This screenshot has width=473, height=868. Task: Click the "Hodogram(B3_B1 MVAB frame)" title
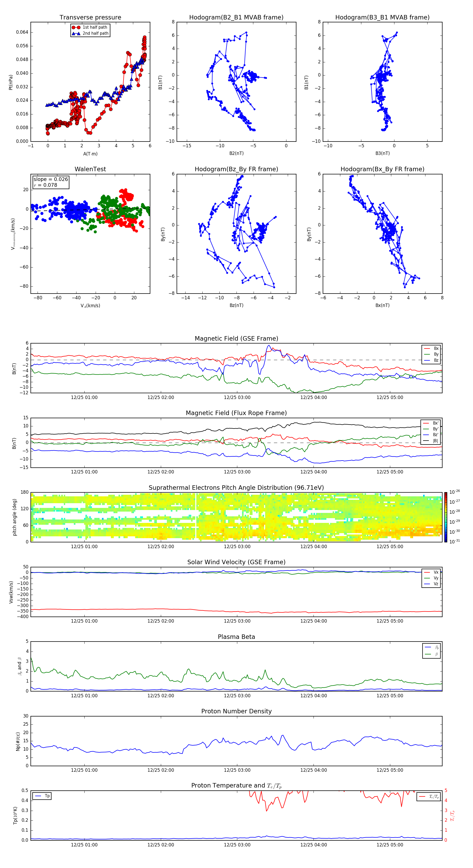(382, 18)
